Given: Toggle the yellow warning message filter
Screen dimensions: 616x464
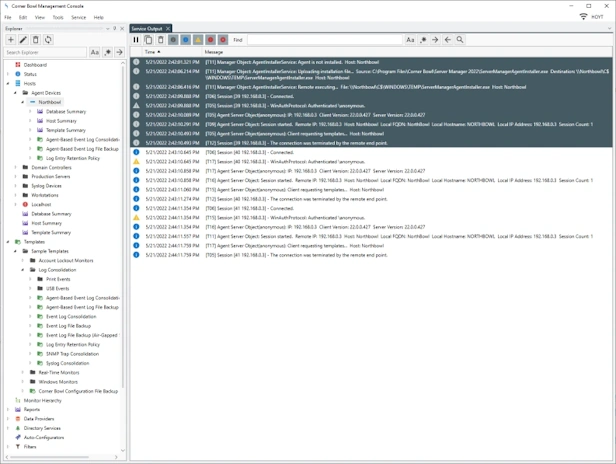Looking at the screenshot, I should coord(198,40).
